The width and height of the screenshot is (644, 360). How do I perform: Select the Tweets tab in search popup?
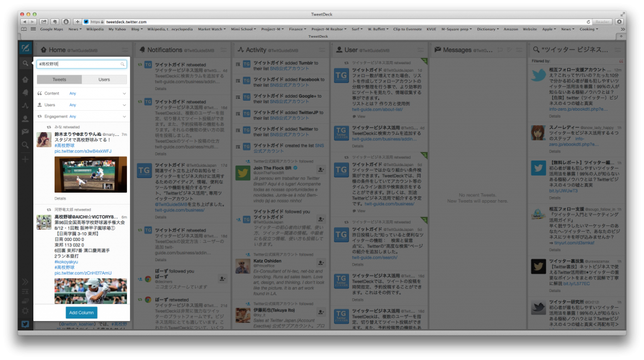point(59,80)
